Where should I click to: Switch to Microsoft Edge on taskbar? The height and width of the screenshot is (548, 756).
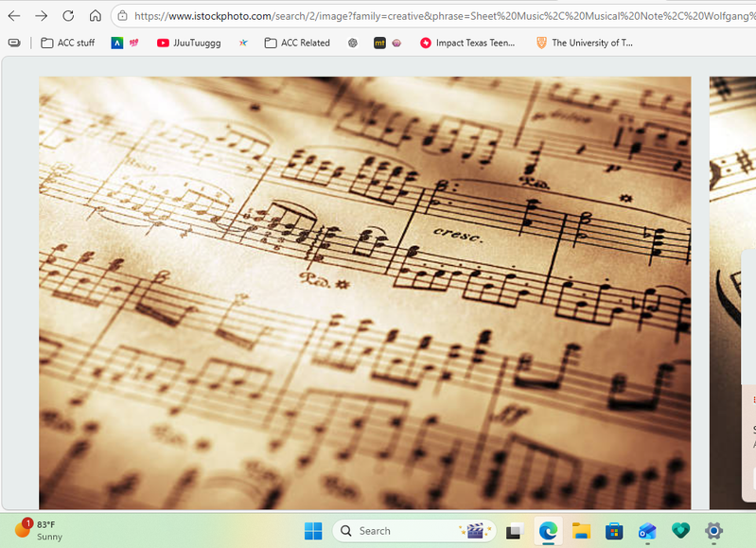coord(548,531)
